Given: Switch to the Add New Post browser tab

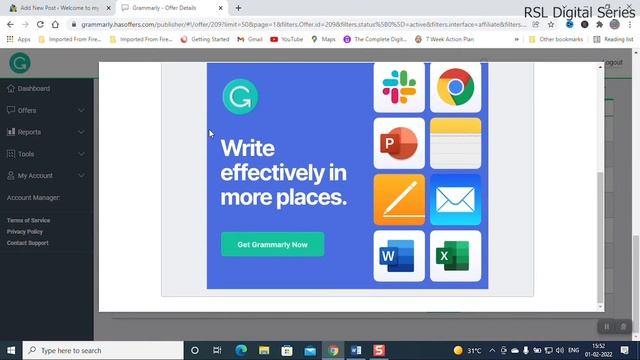Looking at the screenshot, I should tap(59, 8).
